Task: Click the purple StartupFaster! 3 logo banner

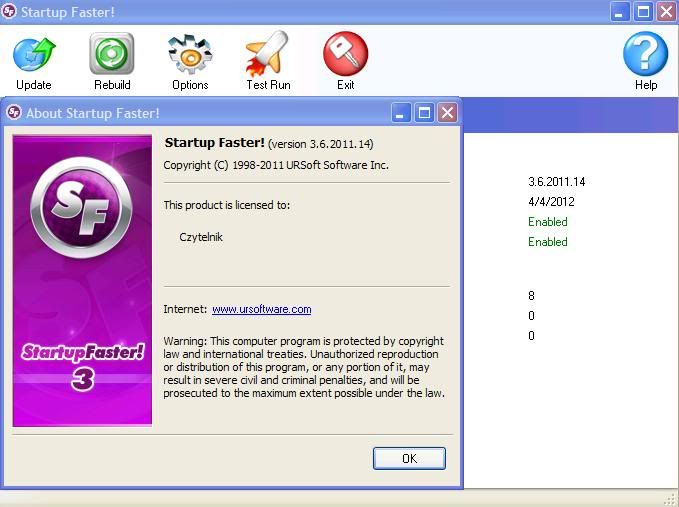Action: (x=82, y=281)
